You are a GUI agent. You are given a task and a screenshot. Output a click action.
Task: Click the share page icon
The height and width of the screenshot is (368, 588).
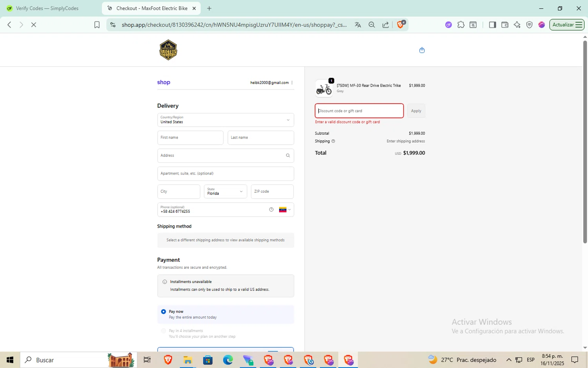(x=386, y=25)
